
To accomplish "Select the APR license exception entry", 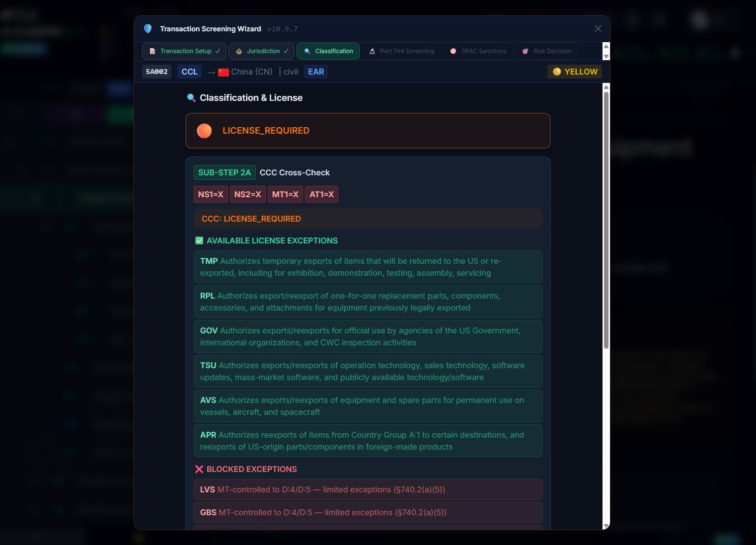I will point(368,441).
